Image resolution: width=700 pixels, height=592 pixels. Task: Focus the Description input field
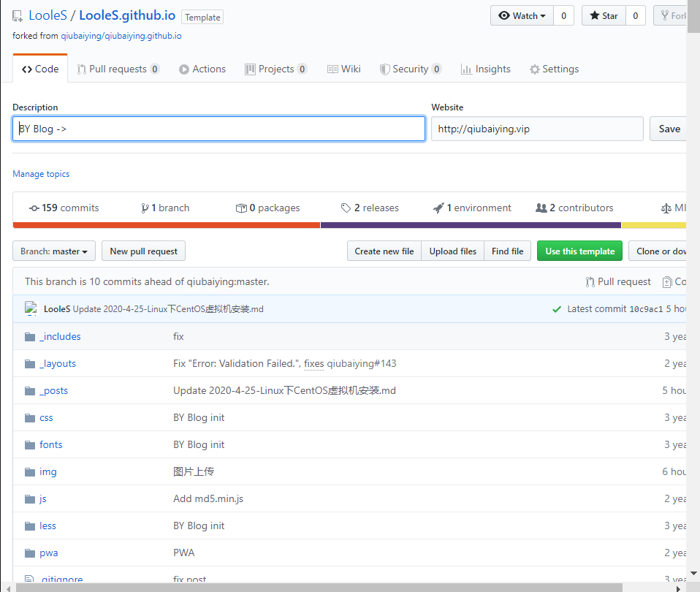pos(218,129)
